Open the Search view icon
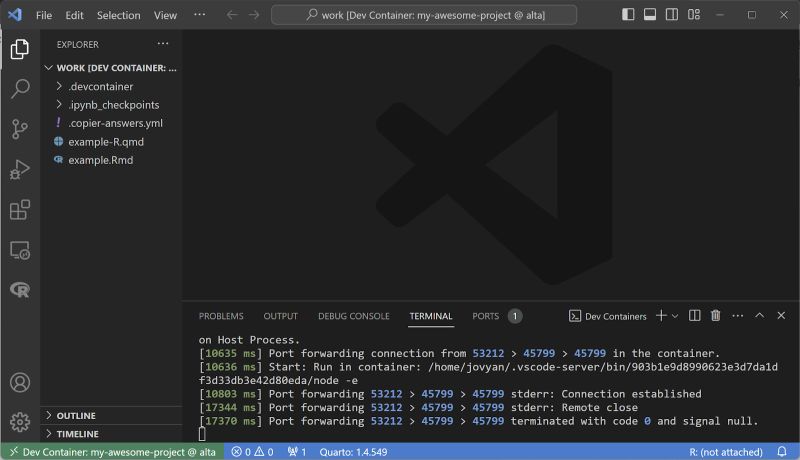800x460 pixels. [x=20, y=89]
